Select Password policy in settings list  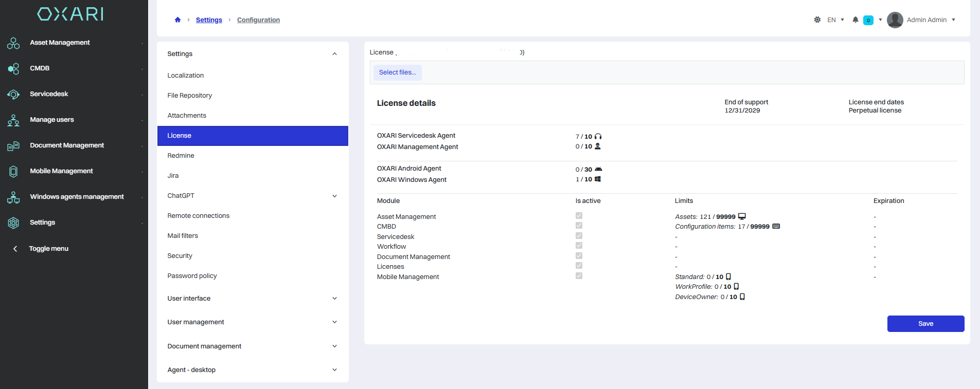click(x=192, y=276)
